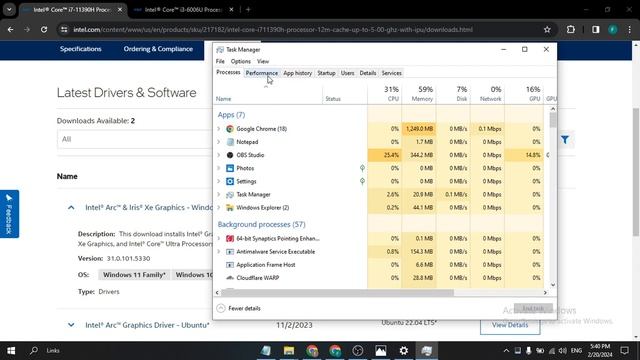The image size is (640, 360).
Task: Expand Antimalware Service Executable row
Action: click(219, 252)
